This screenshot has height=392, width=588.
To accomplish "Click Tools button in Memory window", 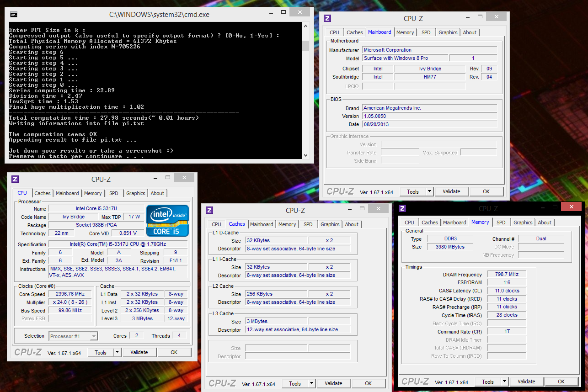I will [488, 381].
